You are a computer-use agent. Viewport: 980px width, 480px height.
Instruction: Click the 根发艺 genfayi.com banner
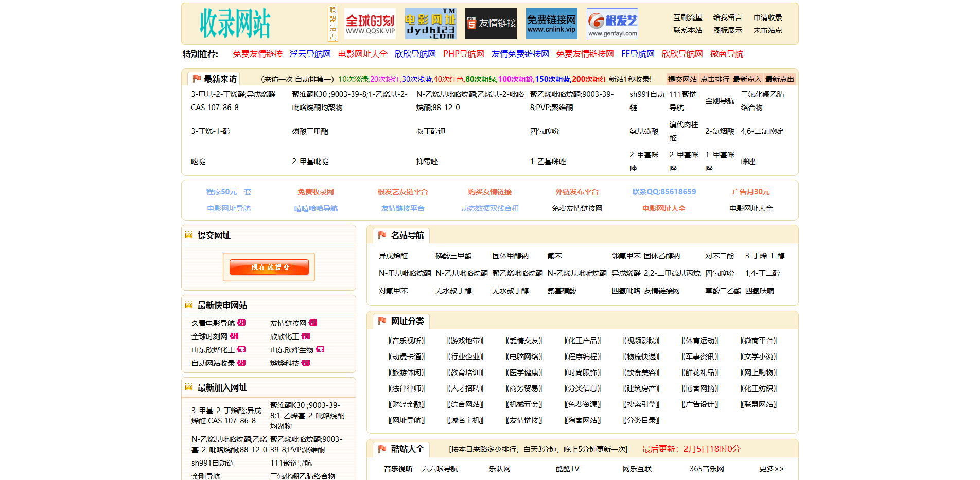(612, 24)
